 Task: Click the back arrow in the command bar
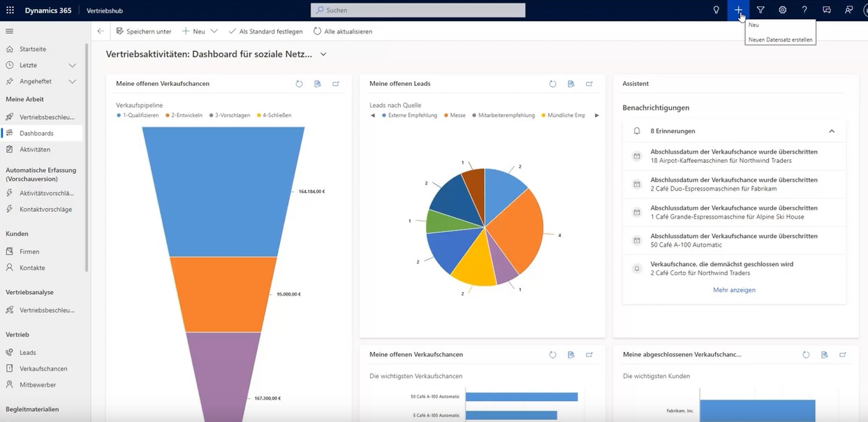(x=100, y=31)
